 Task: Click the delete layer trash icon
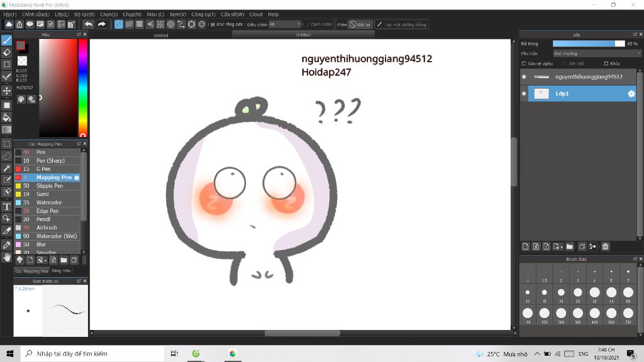604,246
